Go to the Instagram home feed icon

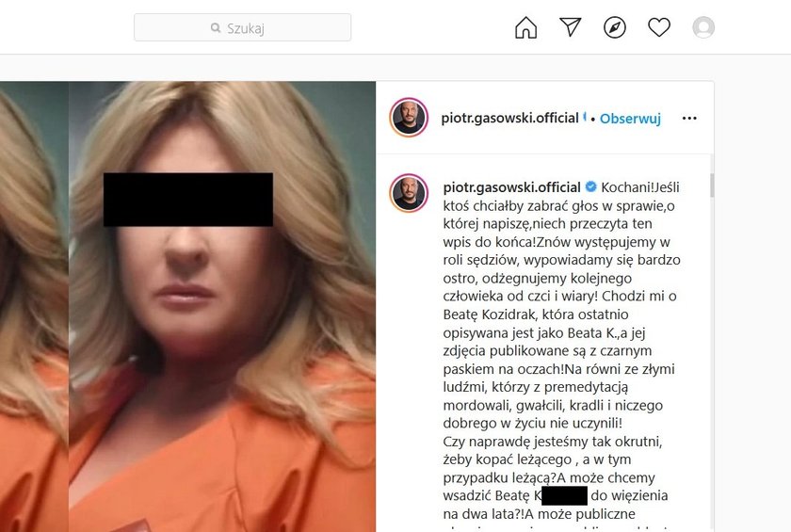click(x=525, y=27)
